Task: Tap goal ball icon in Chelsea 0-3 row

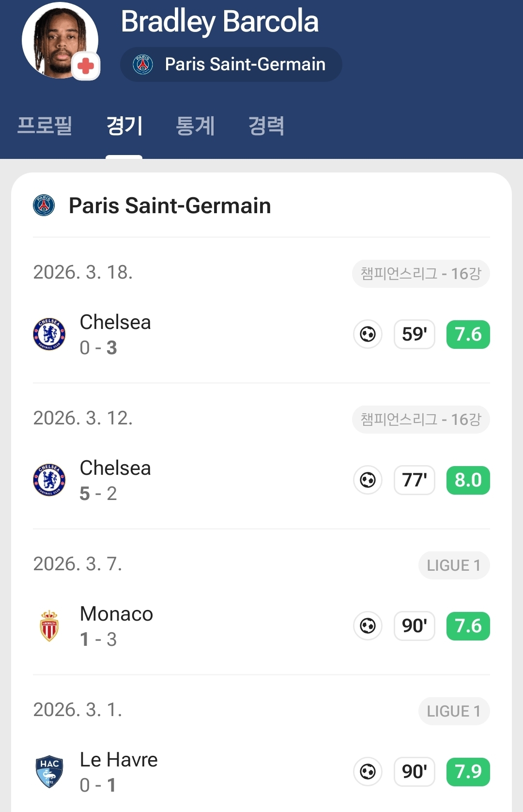Action: 368,334
